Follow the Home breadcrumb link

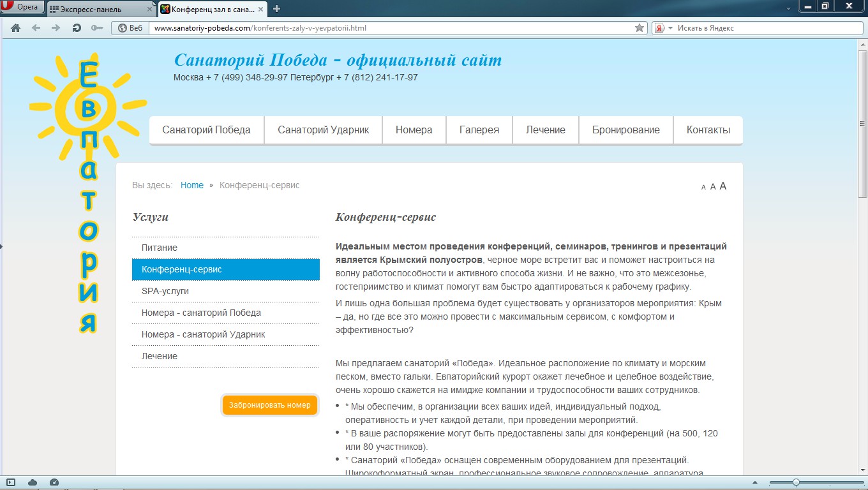tap(192, 185)
